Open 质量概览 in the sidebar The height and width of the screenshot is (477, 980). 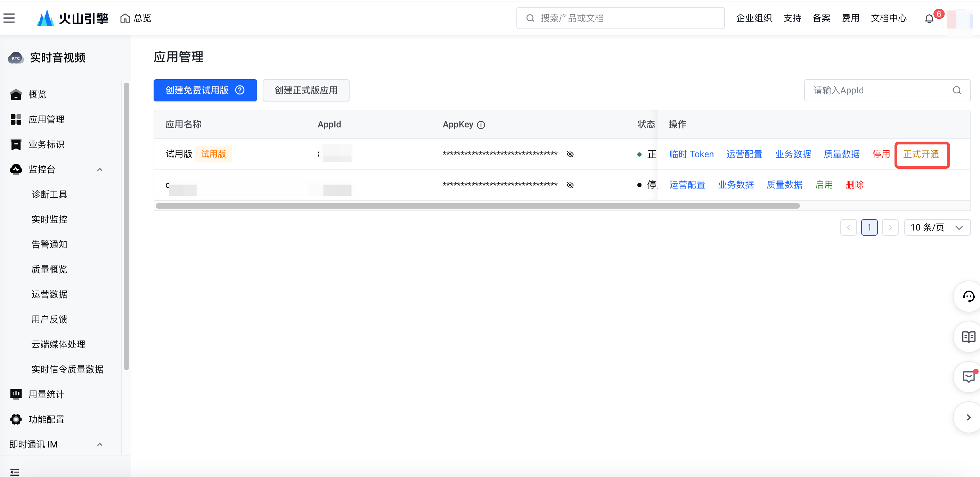tap(49, 269)
